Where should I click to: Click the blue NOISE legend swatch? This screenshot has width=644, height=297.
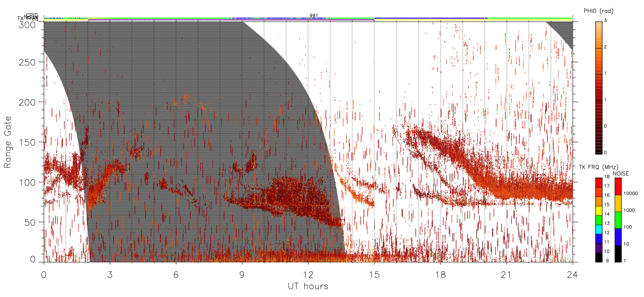(619, 236)
